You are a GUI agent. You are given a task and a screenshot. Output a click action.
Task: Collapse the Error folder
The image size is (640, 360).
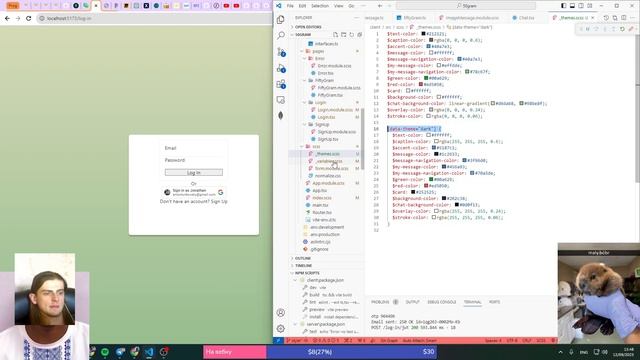point(320,58)
